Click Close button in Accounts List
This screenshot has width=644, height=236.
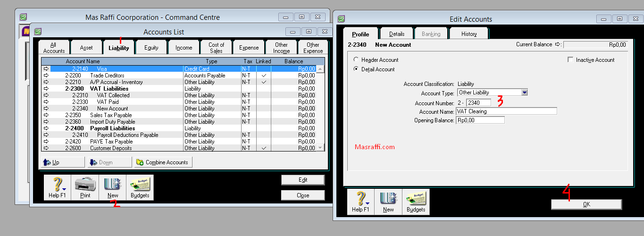(x=303, y=195)
